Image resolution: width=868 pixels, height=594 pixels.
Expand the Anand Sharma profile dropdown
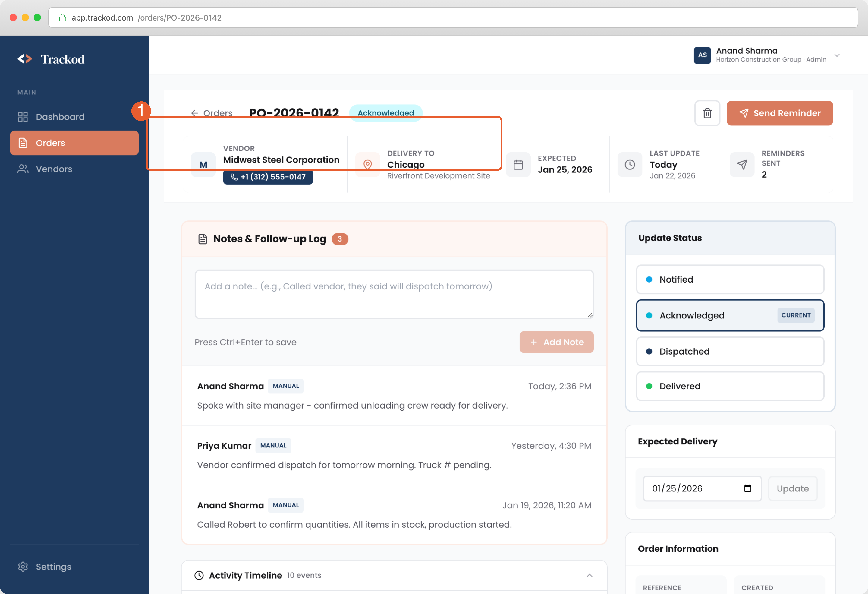pos(837,55)
